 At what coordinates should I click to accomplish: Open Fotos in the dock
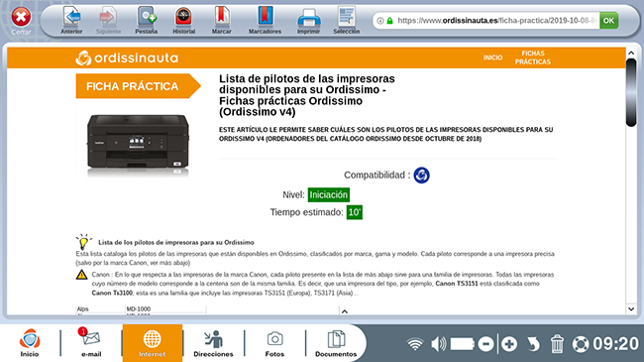274,343
